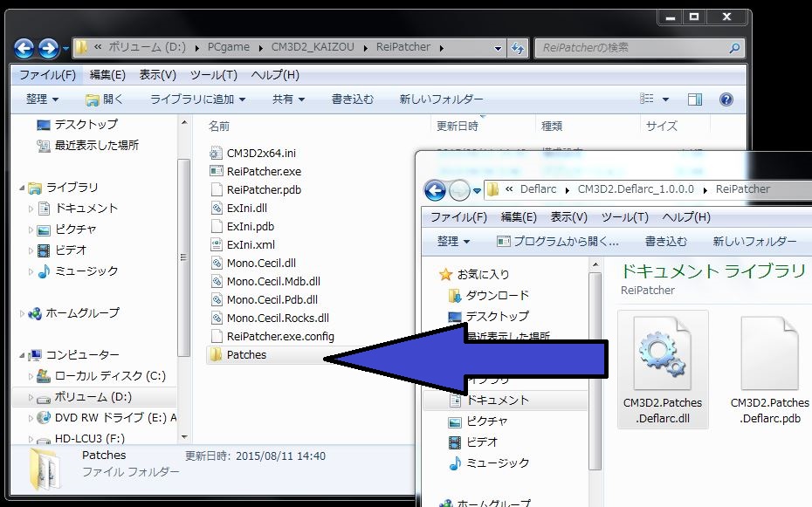Open ツール(T) menu in front Deflarc window

click(624, 217)
